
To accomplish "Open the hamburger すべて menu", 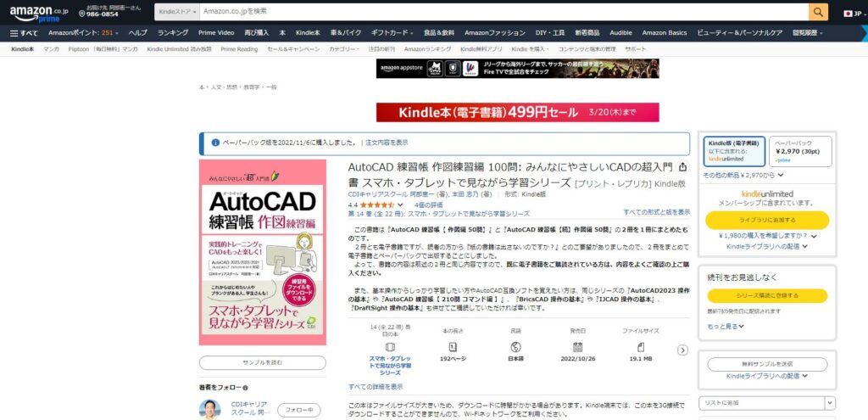I will pyautogui.click(x=24, y=33).
